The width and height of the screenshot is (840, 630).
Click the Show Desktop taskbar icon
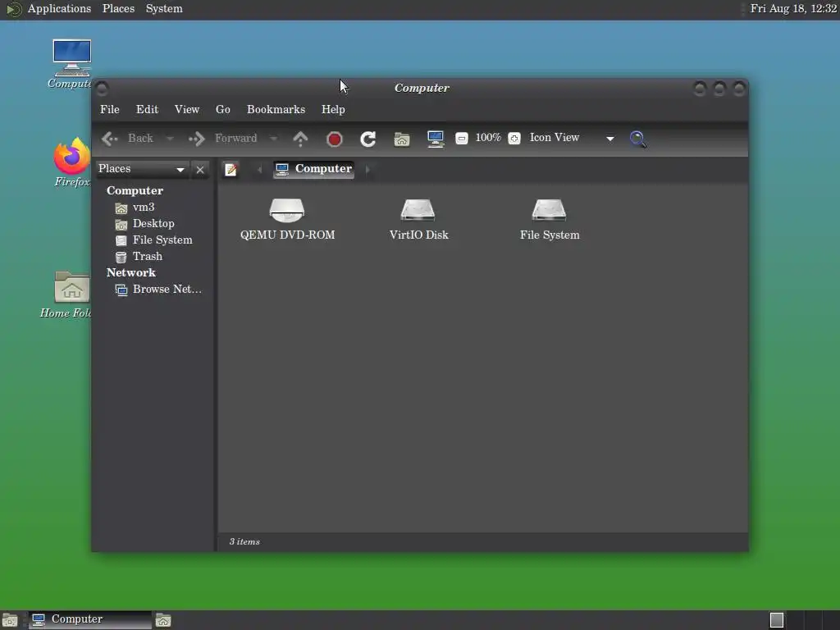click(x=10, y=620)
